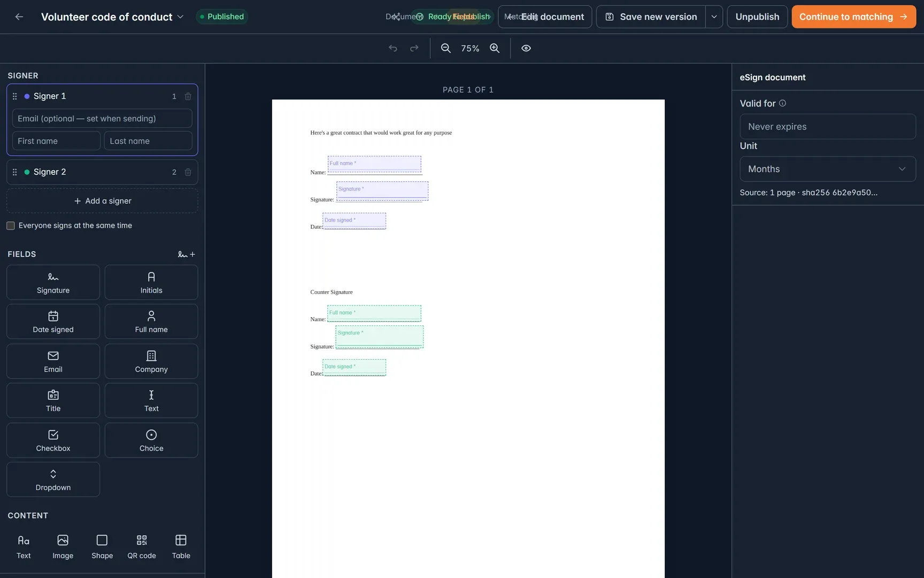This screenshot has width=924, height=578.
Task: Select the Full name field tool
Action: [151, 322]
